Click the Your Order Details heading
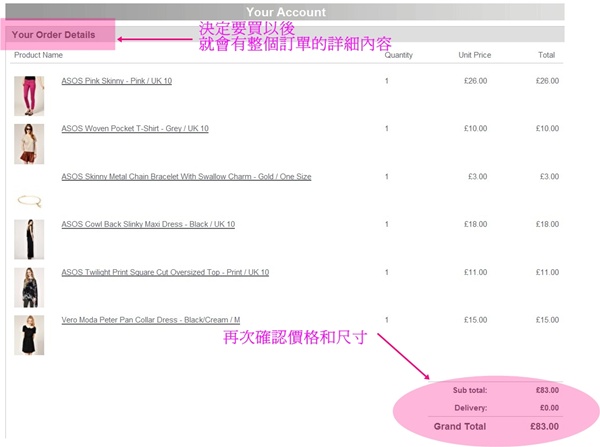The height and width of the screenshot is (447, 600). [54, 34]
